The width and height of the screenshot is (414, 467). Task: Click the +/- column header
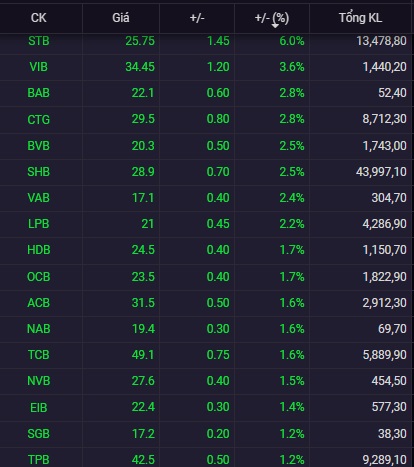(197, 18)
